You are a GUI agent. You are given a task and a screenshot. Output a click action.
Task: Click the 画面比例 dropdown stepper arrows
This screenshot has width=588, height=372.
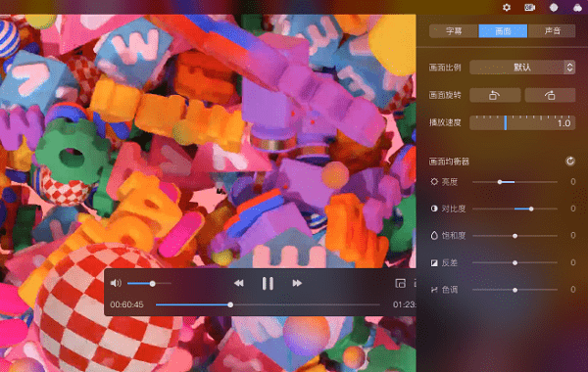569,68
